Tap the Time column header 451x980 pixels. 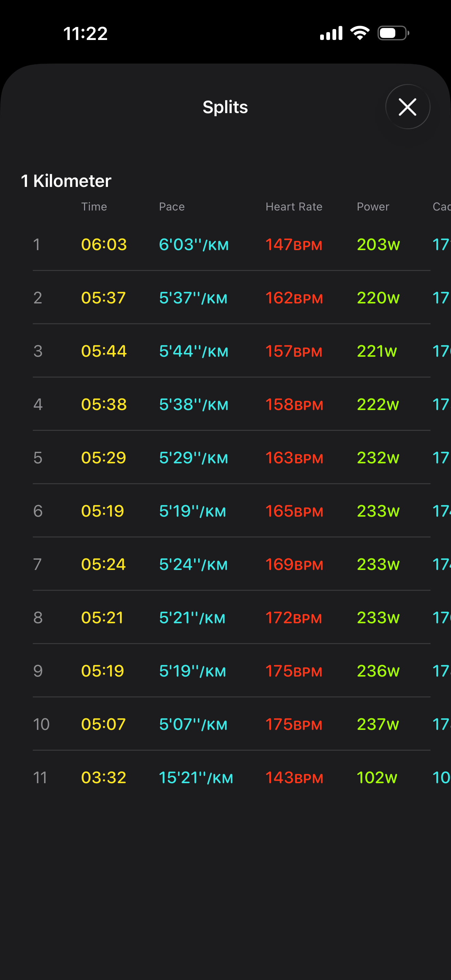click(x=94, y=207)
